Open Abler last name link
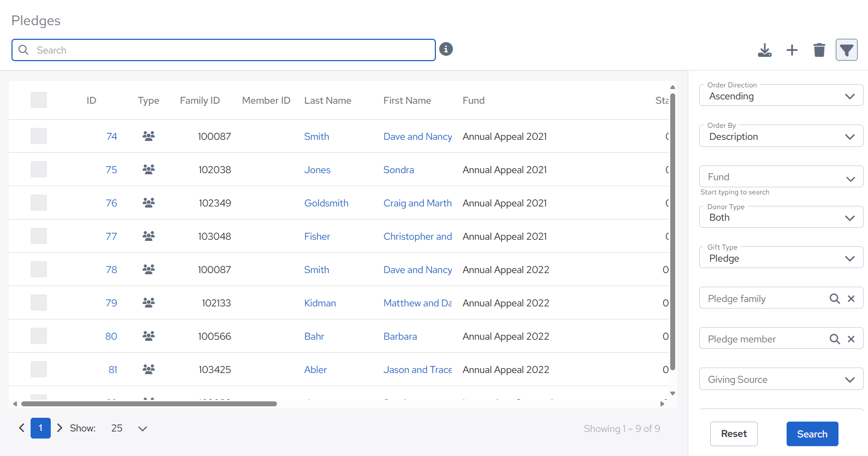Image resolution: width=868 pixels, height=456 pixels. [x=316, y=370]
